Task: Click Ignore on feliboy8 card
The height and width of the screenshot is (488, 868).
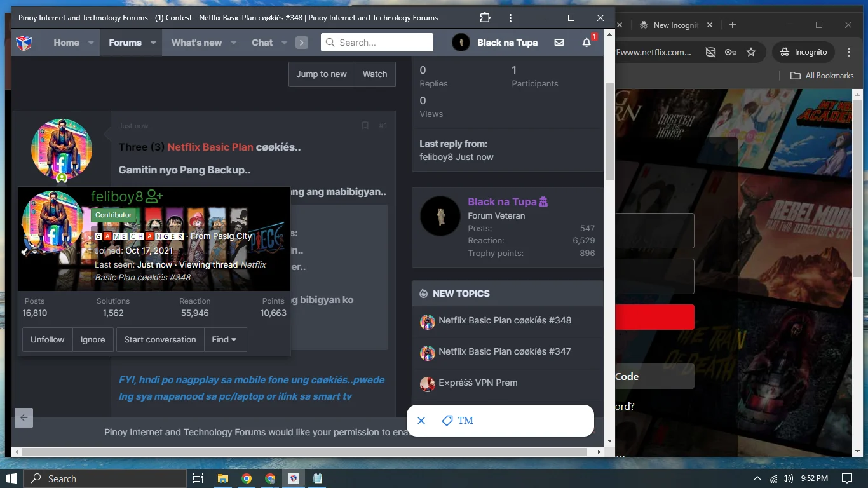Action: point(93,339)
